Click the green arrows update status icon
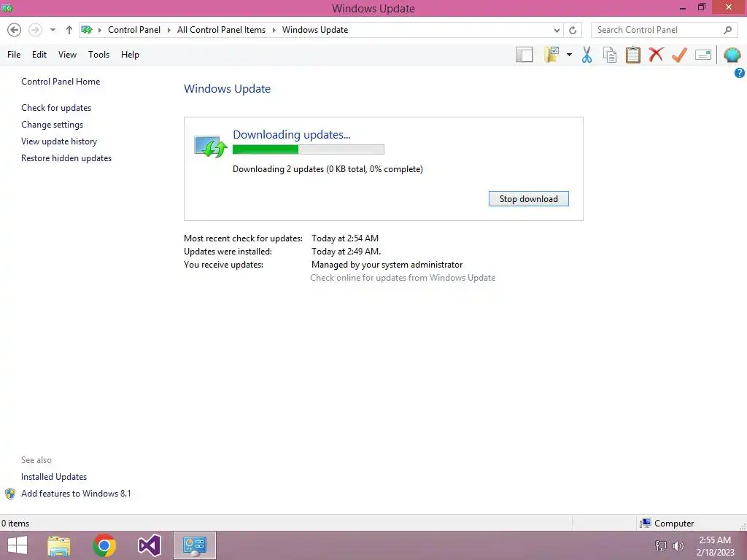747x560 pixels. (211, 147)
